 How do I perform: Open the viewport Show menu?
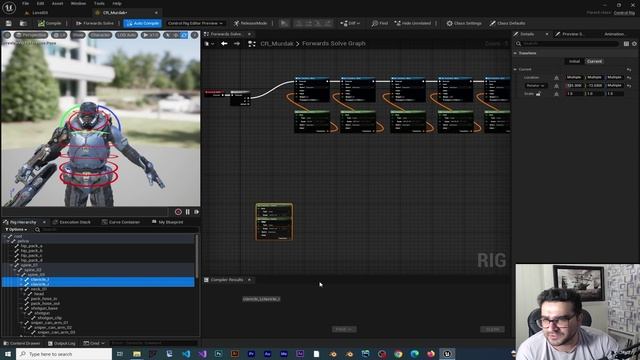click(78, 35)
